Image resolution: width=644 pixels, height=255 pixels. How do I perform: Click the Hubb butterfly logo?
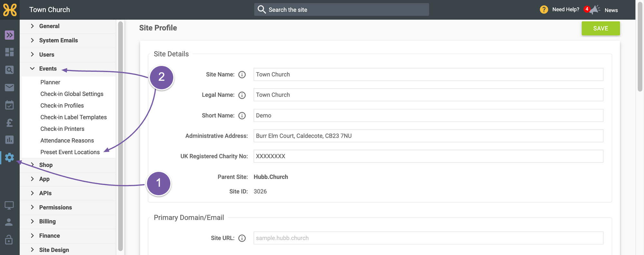tap(10, 10)
